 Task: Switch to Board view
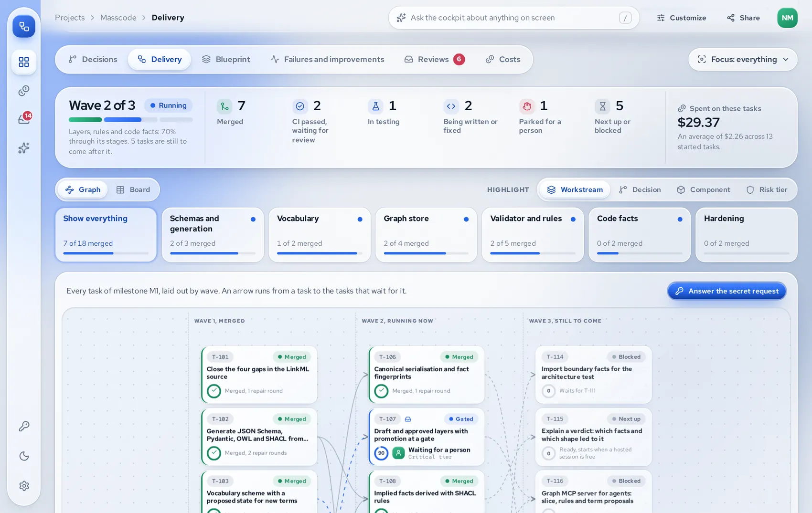coord(133,189)
